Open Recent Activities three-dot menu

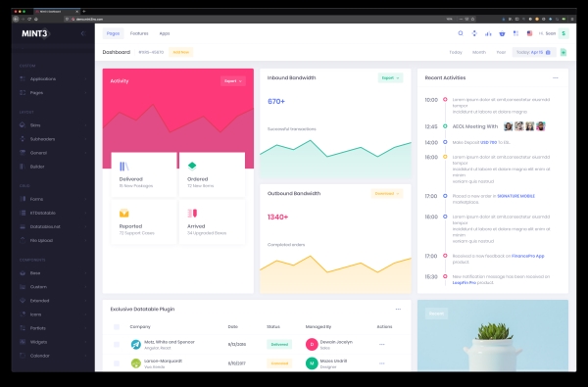pos(556,78)
